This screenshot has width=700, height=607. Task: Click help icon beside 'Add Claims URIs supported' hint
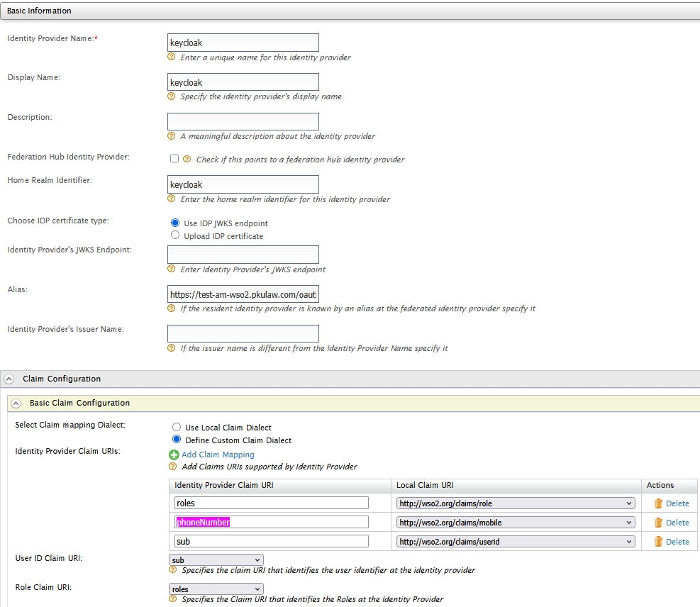[x=173, y=467]
